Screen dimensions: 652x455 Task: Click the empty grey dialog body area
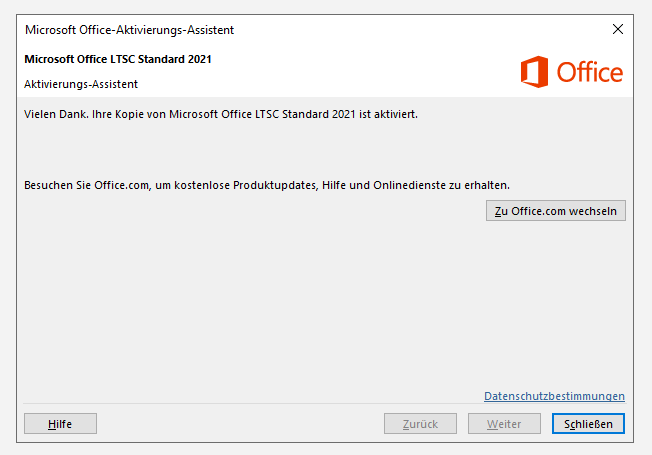tap(300, 300)
